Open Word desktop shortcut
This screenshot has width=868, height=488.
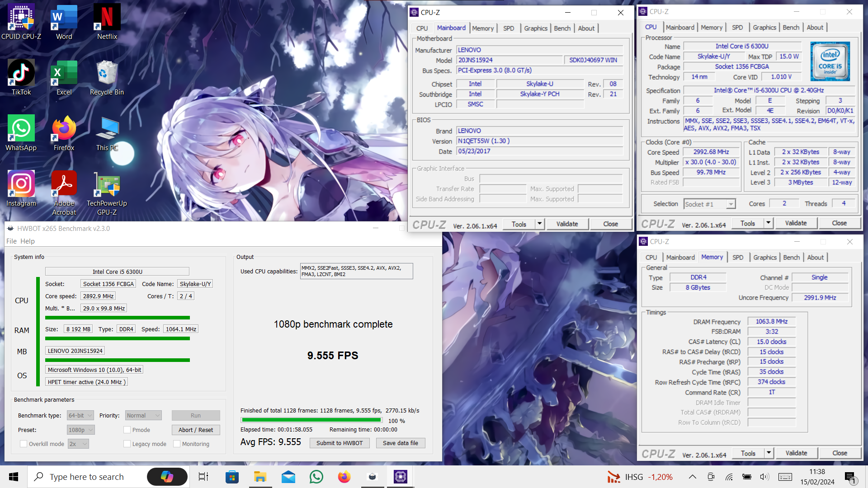tap(64, 22)
